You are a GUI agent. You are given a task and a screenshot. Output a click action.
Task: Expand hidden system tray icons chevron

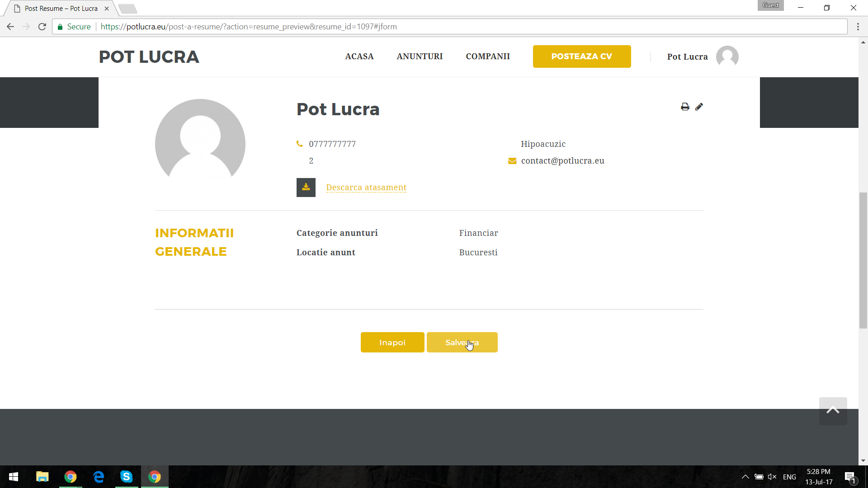tap(745, 477)
